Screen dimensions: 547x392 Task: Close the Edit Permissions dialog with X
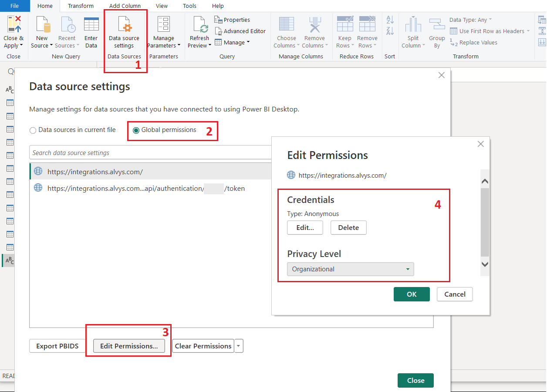[480, 144]
